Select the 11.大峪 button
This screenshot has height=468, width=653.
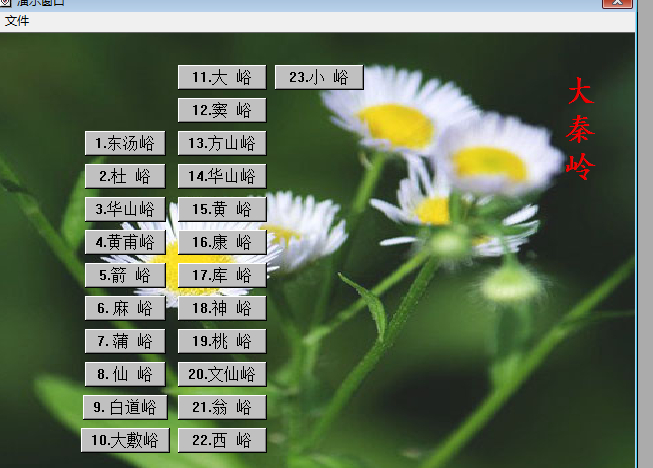point(222,77)
